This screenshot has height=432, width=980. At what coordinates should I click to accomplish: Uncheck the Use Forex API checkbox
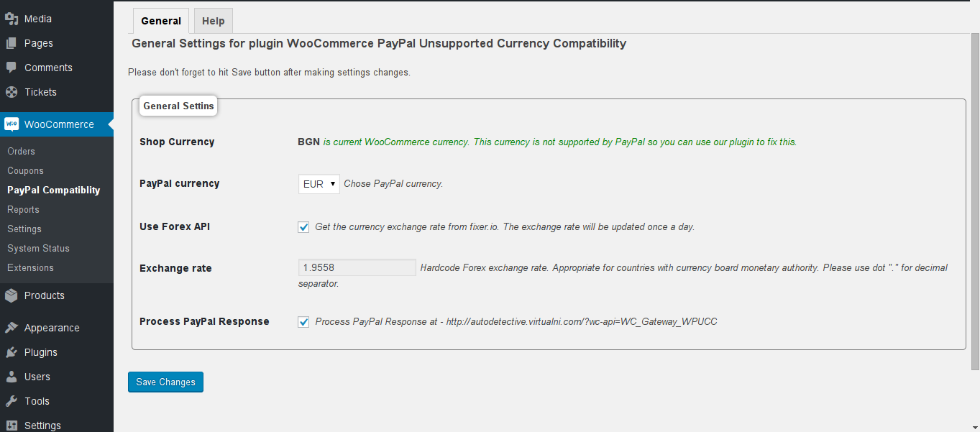(303, 227)
